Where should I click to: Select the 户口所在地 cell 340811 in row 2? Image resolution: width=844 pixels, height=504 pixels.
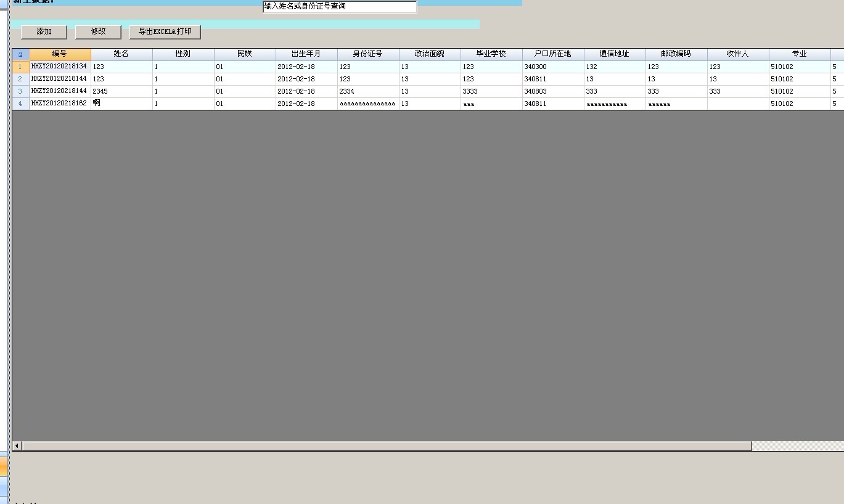click(x=553, y=79)
